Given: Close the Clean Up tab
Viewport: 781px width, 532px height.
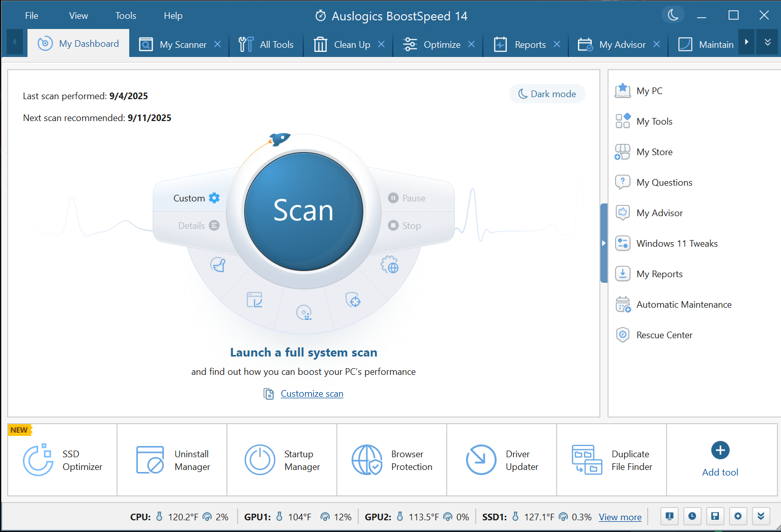Looking at the screenshot, I should pyautogui.click(x=382, y=44).
